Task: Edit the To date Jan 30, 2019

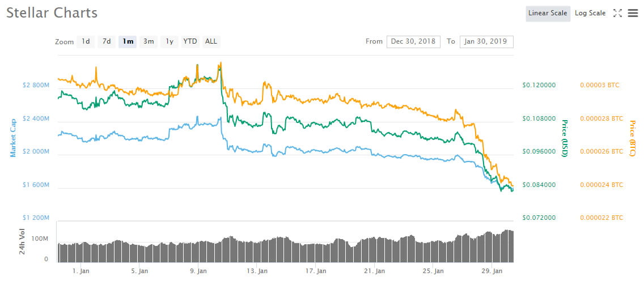Action: tap(486, 41)
